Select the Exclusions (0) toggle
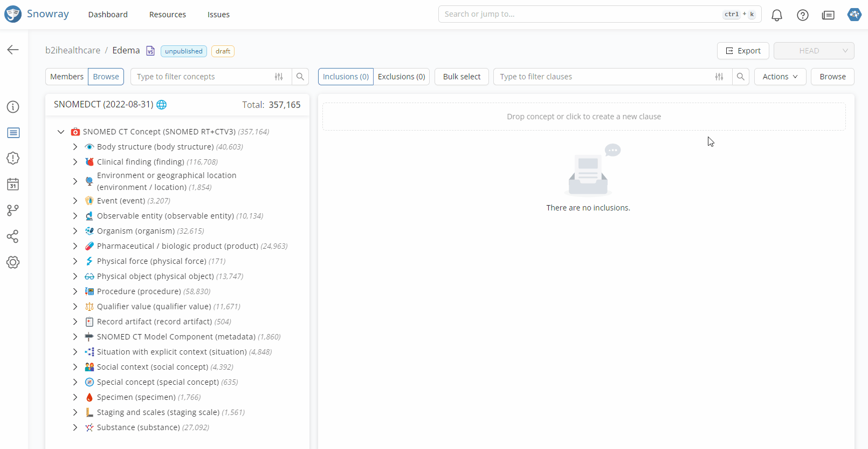868x449 pixels. (x=401, y=77)
